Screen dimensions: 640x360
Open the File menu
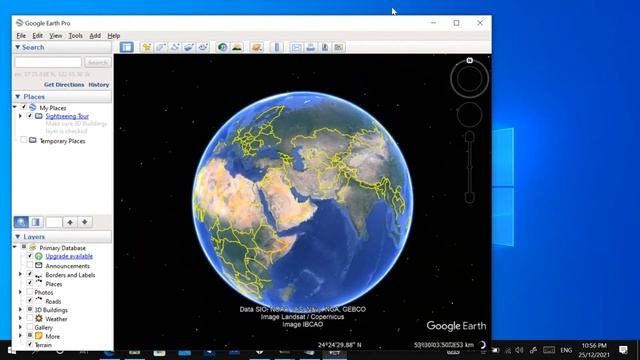point(21,36)
